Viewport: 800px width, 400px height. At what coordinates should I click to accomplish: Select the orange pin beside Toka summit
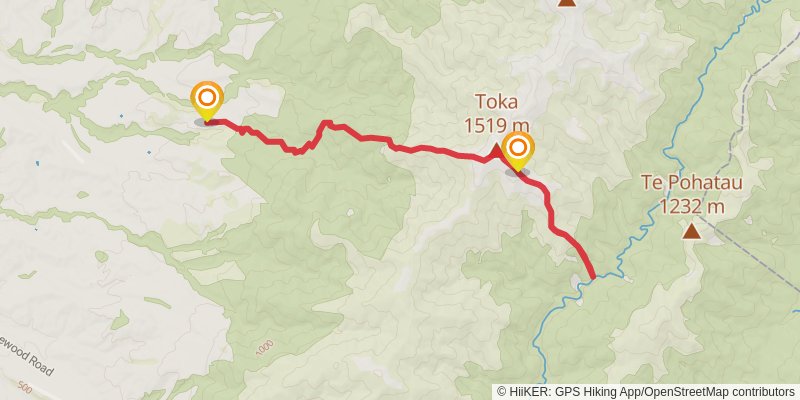(517, 151)
